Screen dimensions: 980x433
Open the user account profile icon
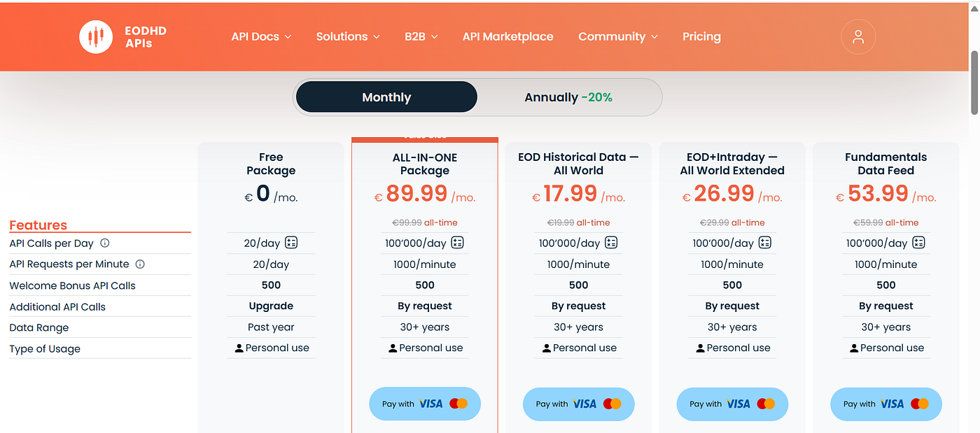(x=858, y=37)
